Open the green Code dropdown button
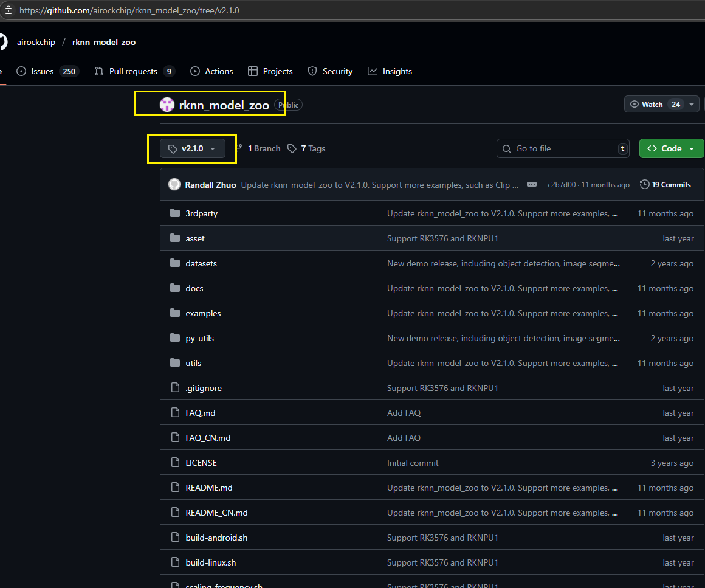 (x=672, y=148)
